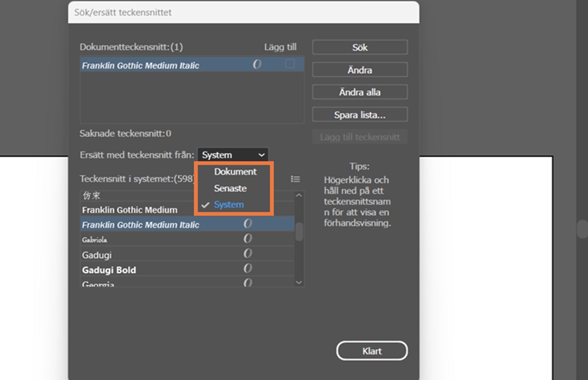Pick the checked System menu option
The width and height of the screenshot is (588, 380).
229,205
